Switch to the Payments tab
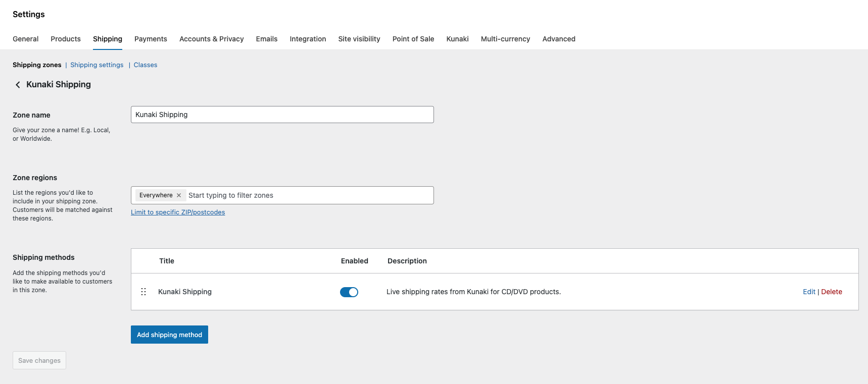868x384 pixels. coord(151,39)
